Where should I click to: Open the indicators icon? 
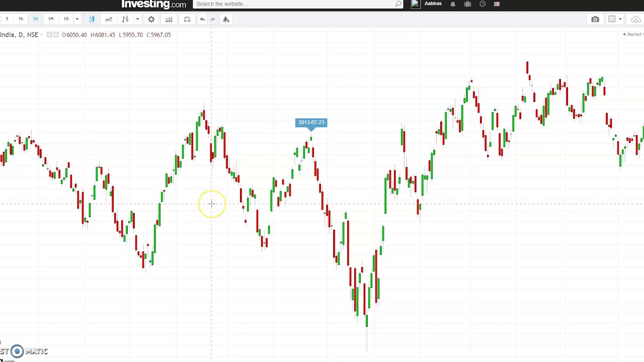169,19
